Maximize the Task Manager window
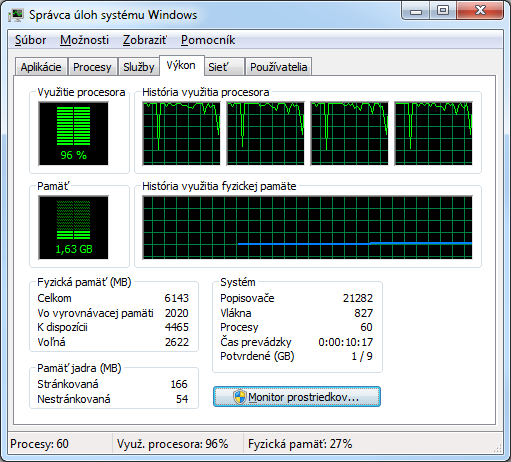 click(x=443, y=10)
